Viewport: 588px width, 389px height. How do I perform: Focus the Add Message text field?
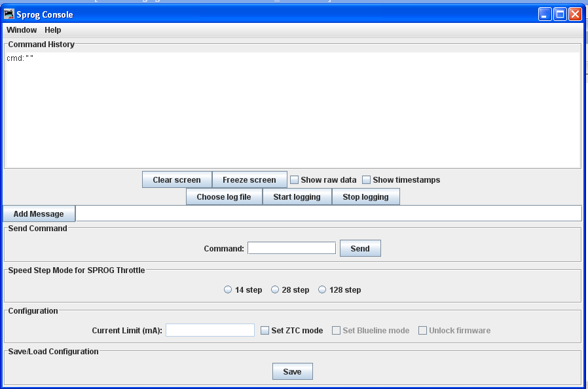coord(327,214)
